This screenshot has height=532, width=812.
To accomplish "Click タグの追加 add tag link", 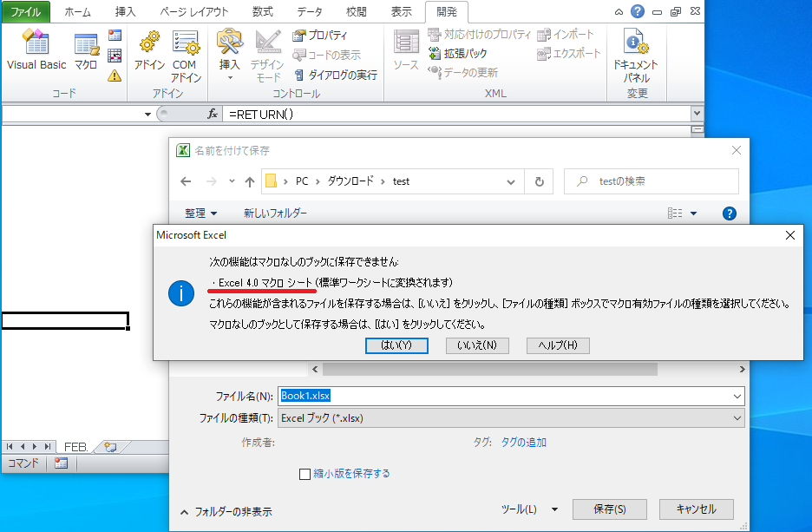I will pos(524,443).
